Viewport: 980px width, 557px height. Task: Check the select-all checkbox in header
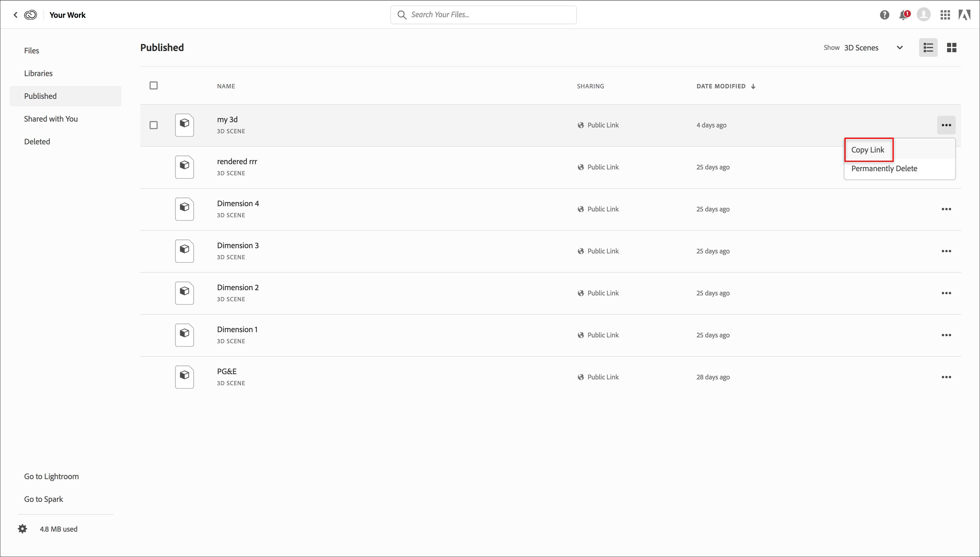[x=153, y=86]
